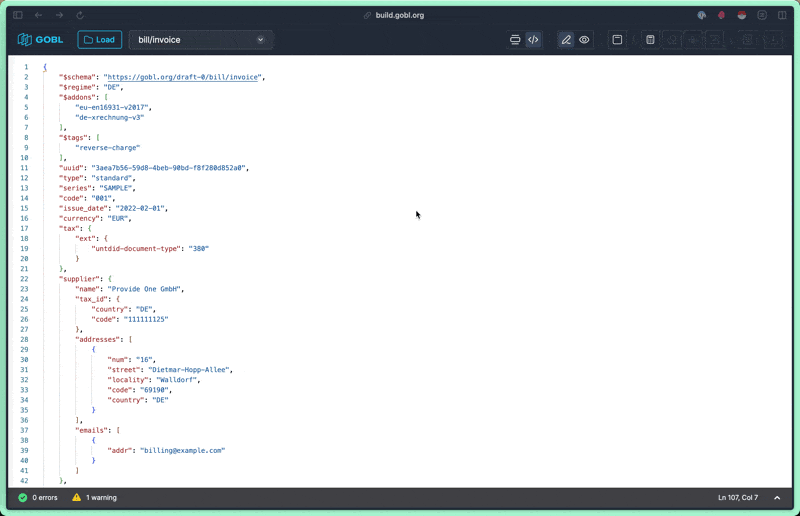The width and height of the screenshot is (800, 516).
Task: Click the "$tags" key on line 8
Action: [73, 138]
